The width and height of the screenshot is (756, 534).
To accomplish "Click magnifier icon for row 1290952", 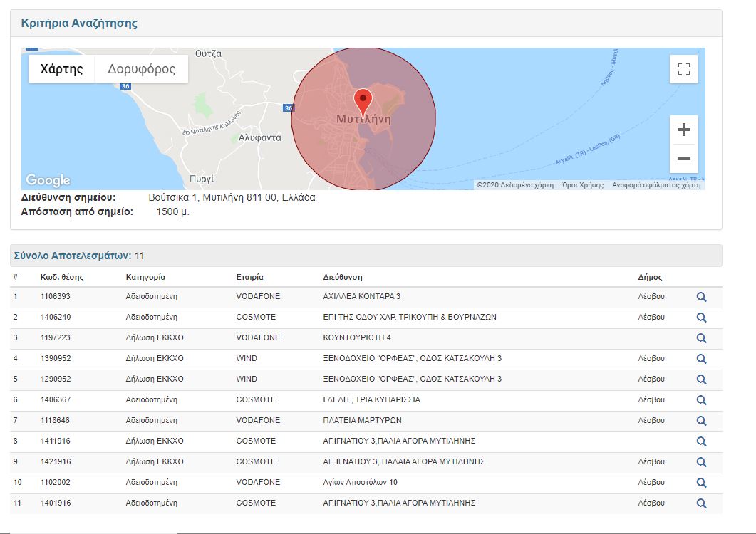I will click(x=702, y=379).
